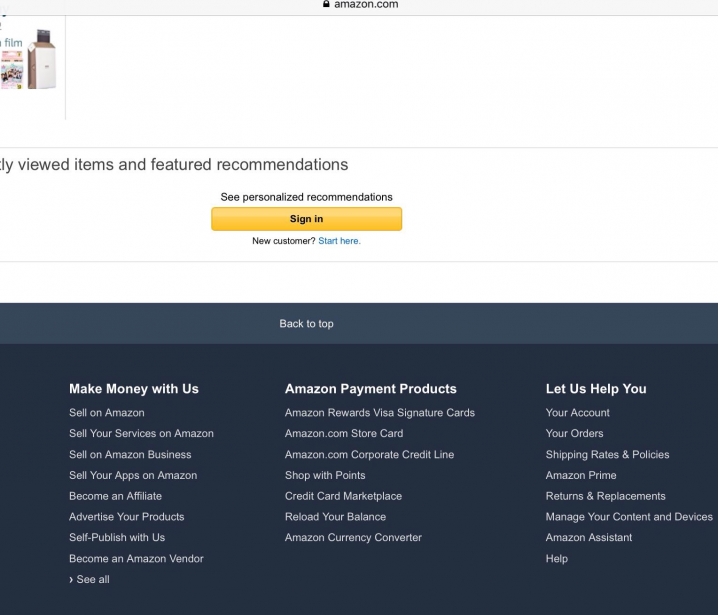720x615 pixels.
Task: Click Shop with Points link
Action: click(325, 475)
